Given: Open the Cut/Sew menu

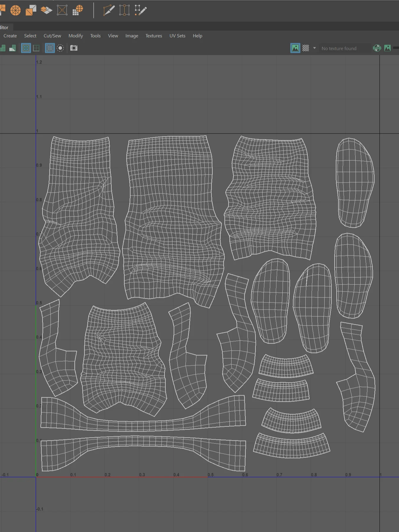Looking at the screenshot, I should [x=52, y=36].
